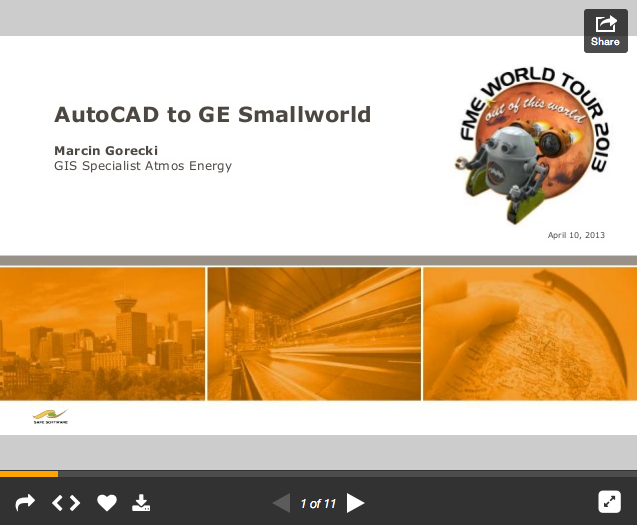
Task: Click the light-trails tunnel image
Action: (314, 334)
